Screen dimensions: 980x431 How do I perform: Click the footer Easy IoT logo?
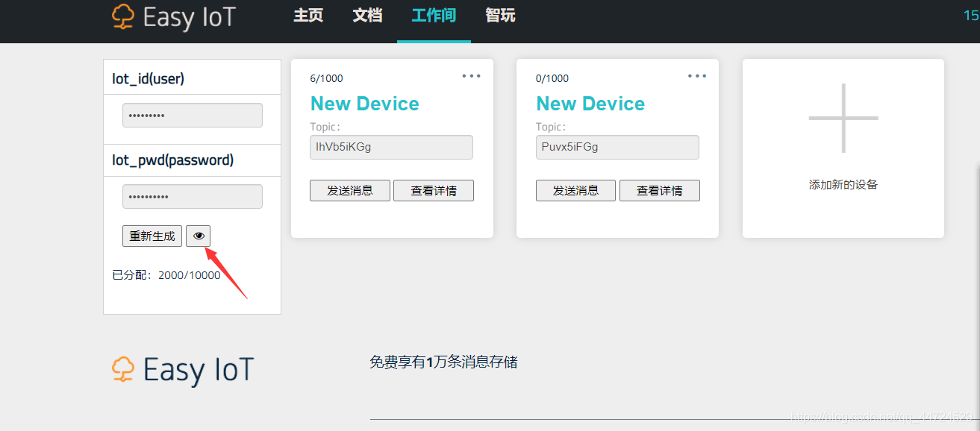(x=183, y=370)
